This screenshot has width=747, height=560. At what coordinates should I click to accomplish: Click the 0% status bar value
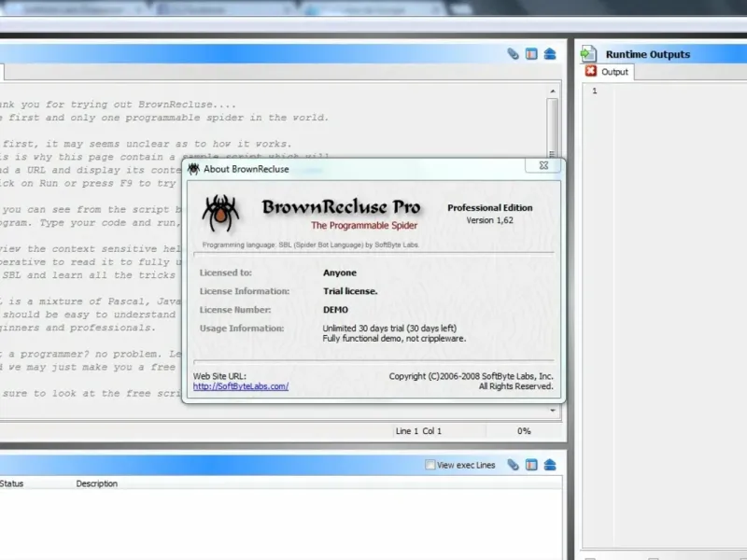[524, 431]
